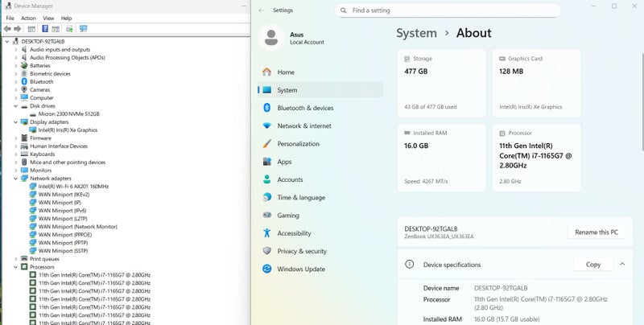Click the Settings back arrow
The height and width of the screenshot is (325, 644).
coord(261,10)
